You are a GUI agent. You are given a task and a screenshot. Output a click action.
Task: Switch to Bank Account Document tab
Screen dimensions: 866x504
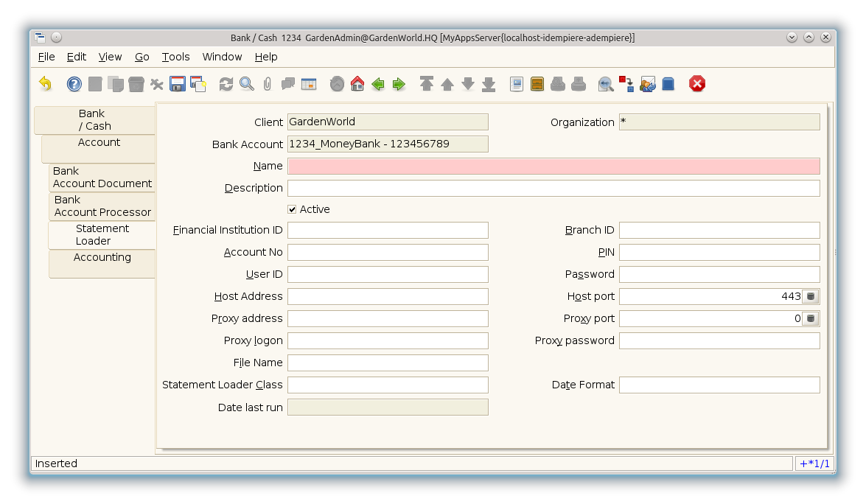coord(102,178)
